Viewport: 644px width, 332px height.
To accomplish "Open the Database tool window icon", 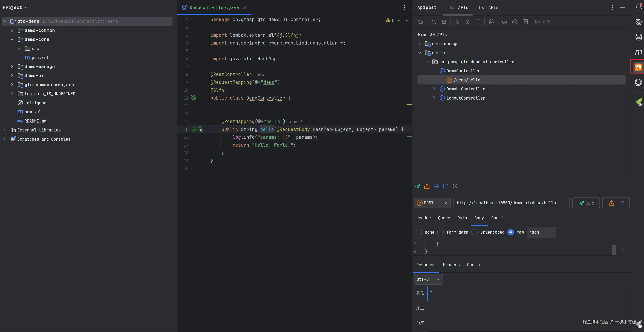I will pyautogui.click(x=638, y=37).
